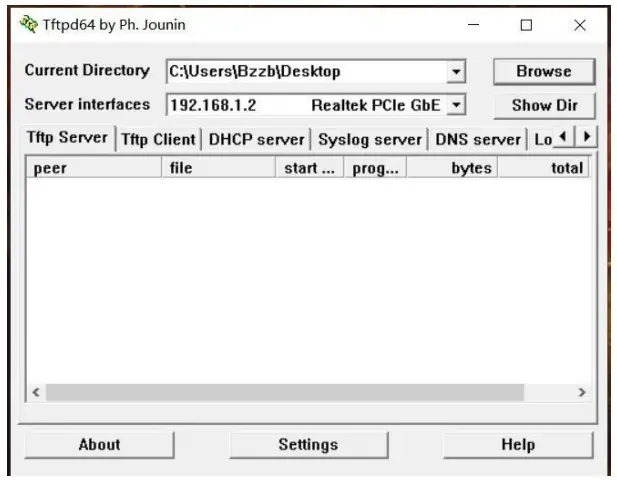617x480 pixels.
Task: Click the tab strip left scroll arrow
Action: tap(564, 137)
